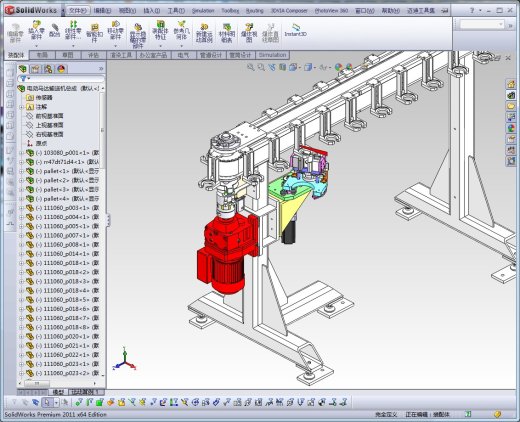Image resolution: width=520 pixels, height=422 pixels.
Task: Click New Motion Study tool
Action: click(204, 33)
